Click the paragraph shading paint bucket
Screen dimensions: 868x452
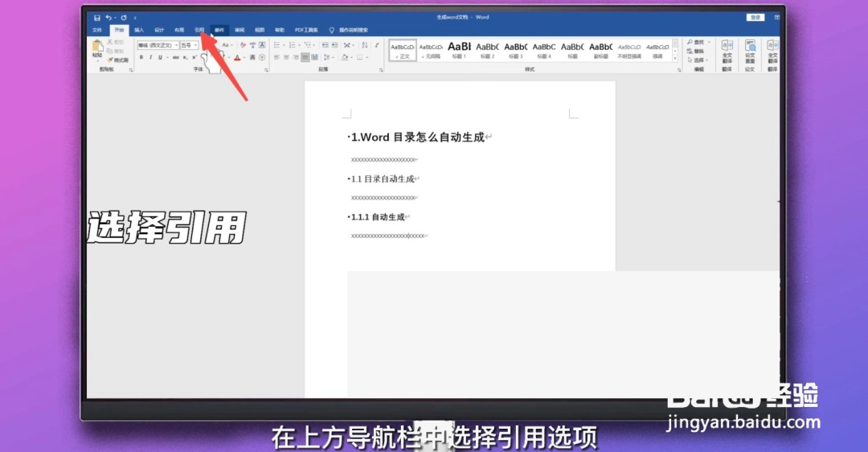[x=344, y=57]
